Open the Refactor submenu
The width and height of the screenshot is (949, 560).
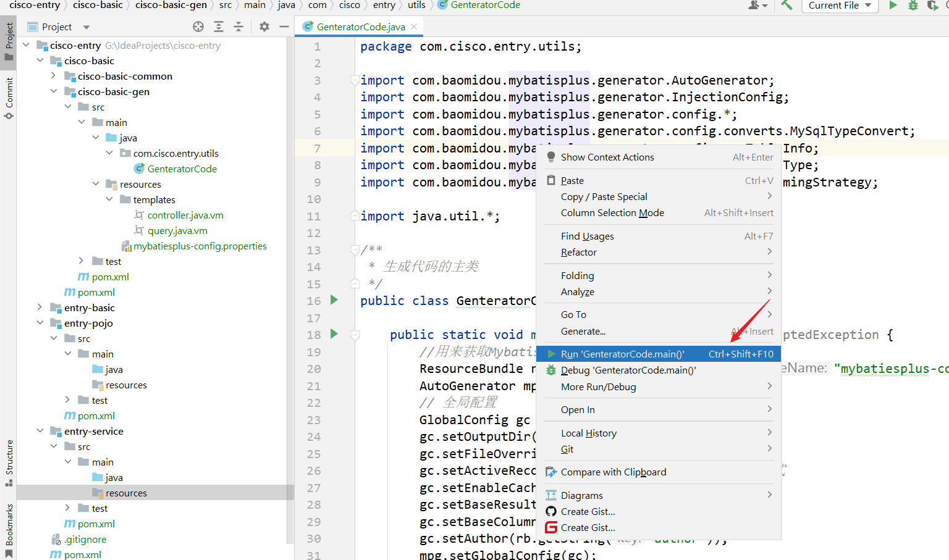coord(659,253)
